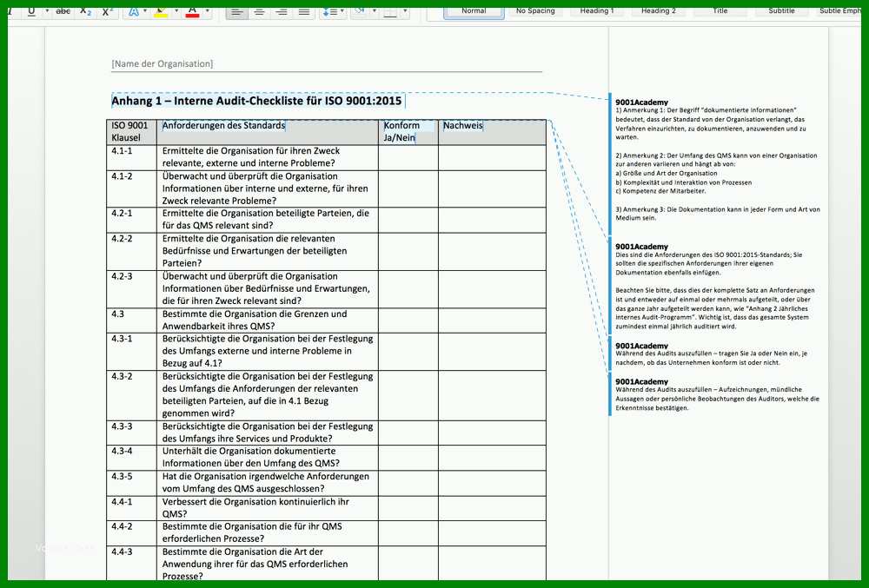The width and height of the screenshot is (869, 588).
Task: Click the text 'Verbessert die Organisation kontinuierlich ihr QMS?'
Action: (255, 508)
